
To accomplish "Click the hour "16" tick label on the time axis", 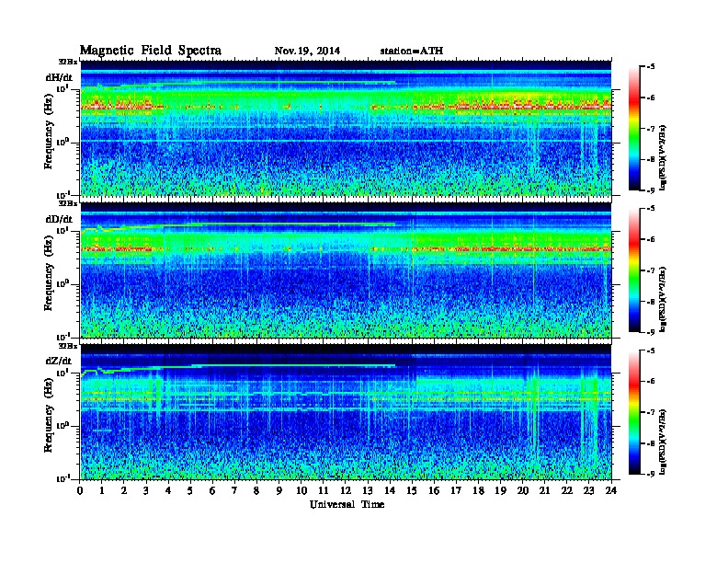I will 434,490.
